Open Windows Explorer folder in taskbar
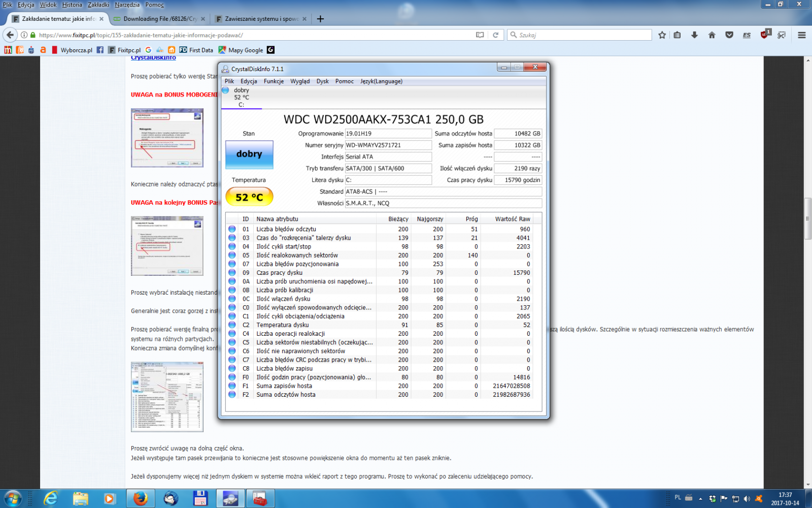812x508 pixels. (80, 498)
